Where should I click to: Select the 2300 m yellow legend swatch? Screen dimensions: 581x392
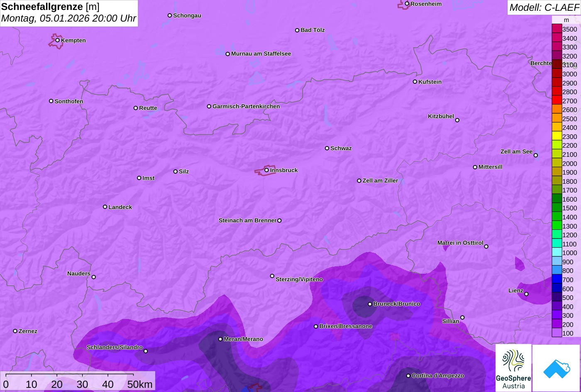[x=557, y=136]
